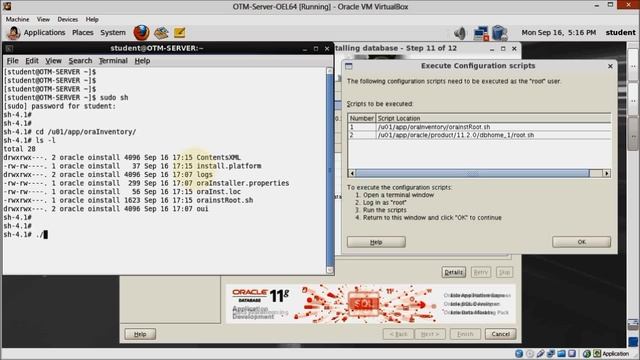
Task: Click the Details button in installer
Action: click(453, 272)
